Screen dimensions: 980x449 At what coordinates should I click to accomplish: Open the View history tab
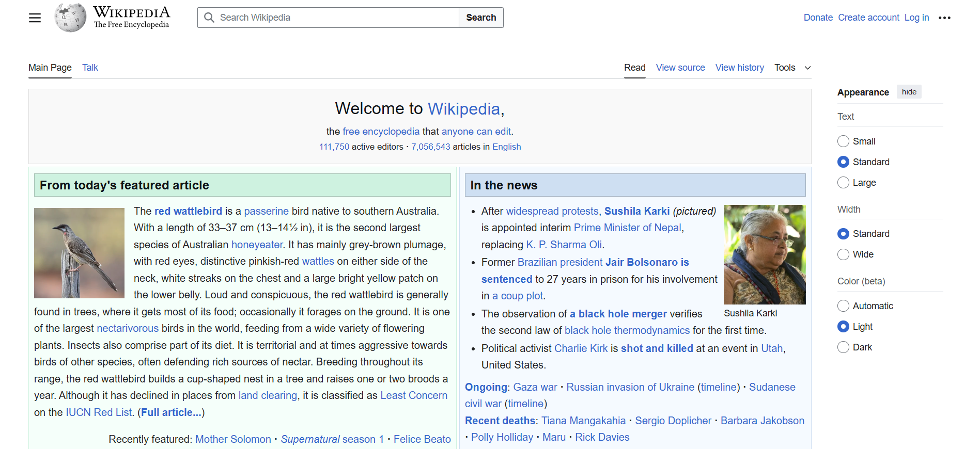point(739,68)
